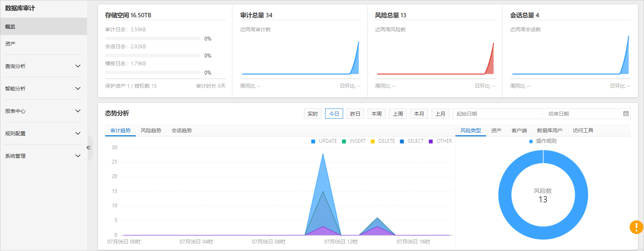
Task: Switch to 审计趋势 tab
Action: coord(120,131)
